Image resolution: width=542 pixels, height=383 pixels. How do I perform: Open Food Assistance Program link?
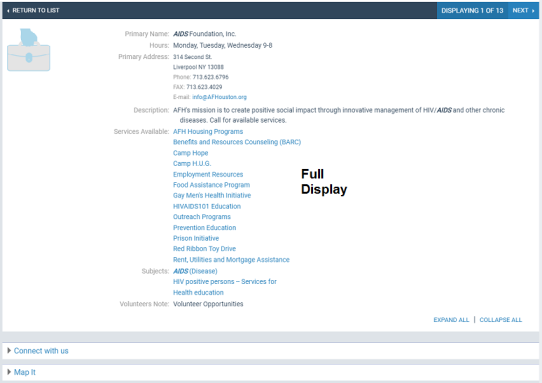(x=212, y=185)
